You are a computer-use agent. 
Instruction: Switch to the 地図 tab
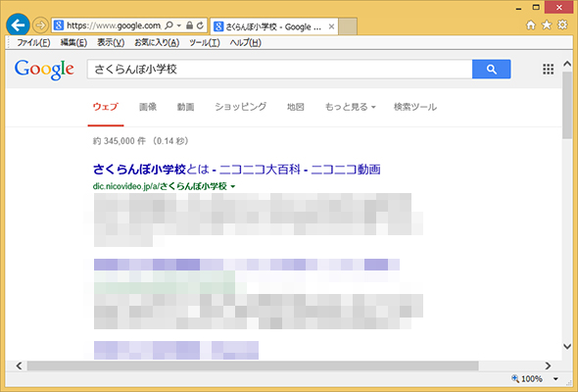[296, 107]
